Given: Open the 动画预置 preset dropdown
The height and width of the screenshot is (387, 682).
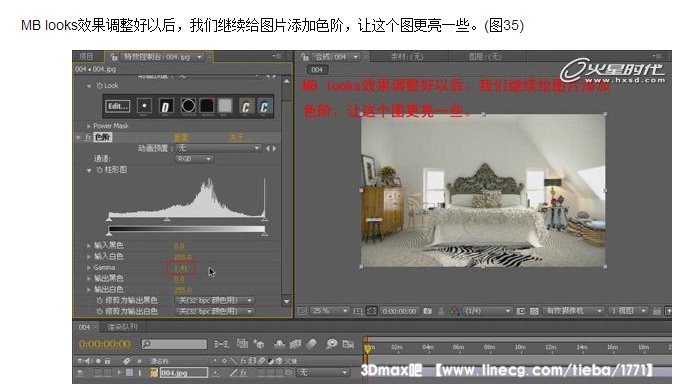Looking at the screenshot, I should 218,148.
